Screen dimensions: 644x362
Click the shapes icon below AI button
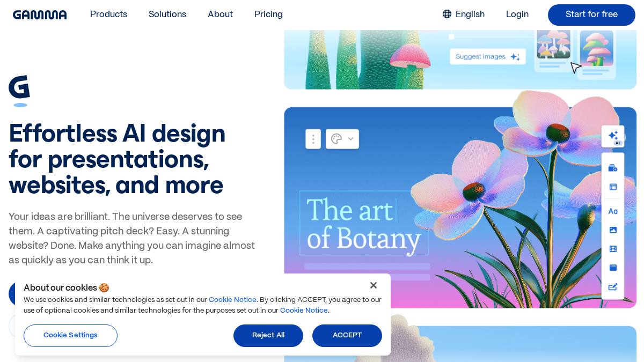click(613, 168)
